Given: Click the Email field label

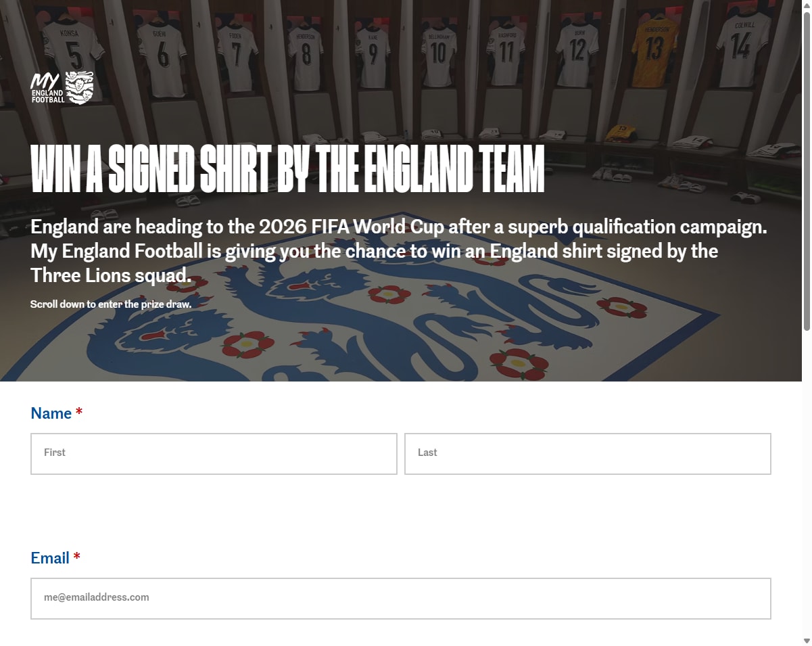Looking at the screenshot, I should pos(50,558).
